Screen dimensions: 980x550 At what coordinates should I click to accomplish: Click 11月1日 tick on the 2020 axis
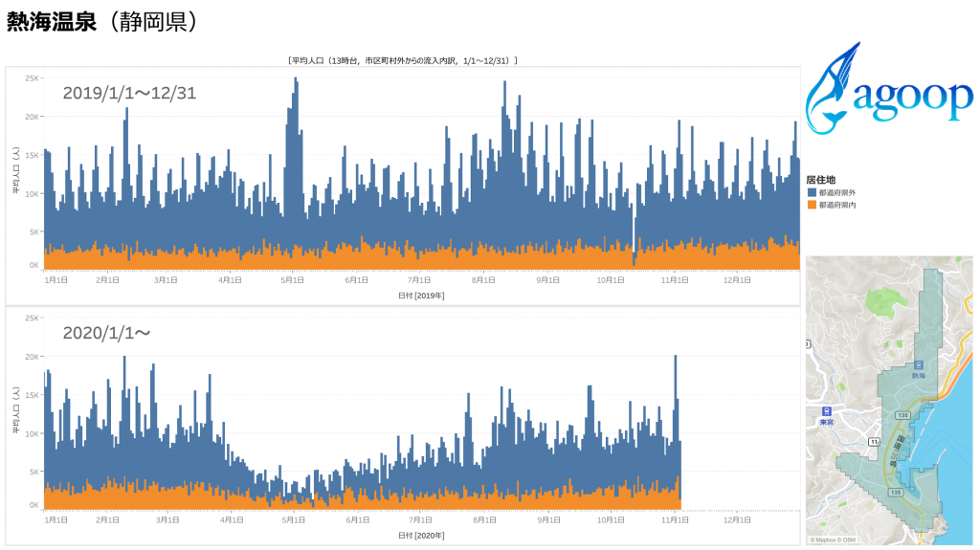(674, 520)
